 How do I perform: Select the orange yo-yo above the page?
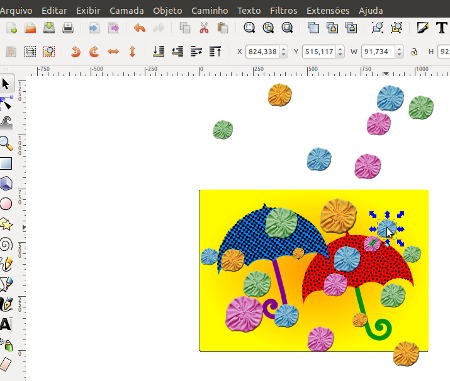280,95
